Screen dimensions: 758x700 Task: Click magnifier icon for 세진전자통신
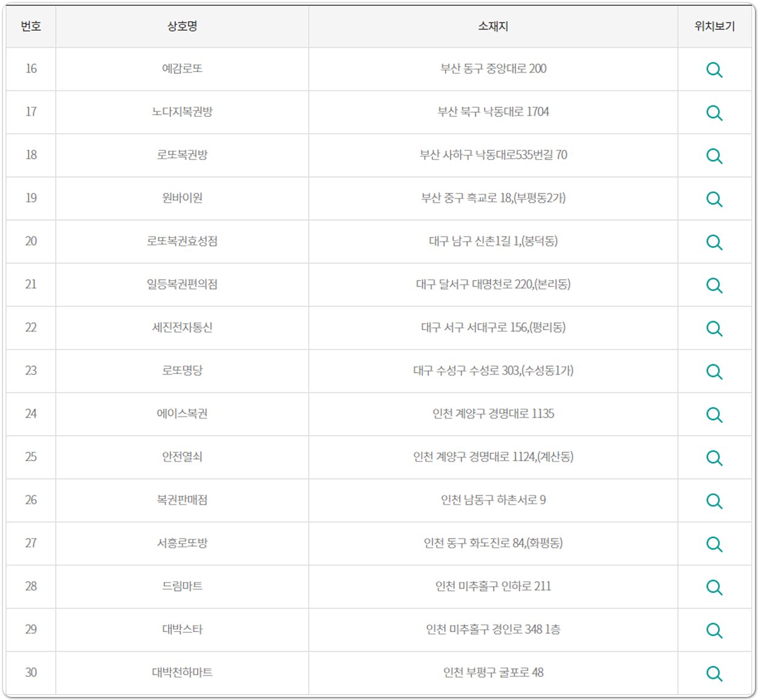[x=714, y=328]
